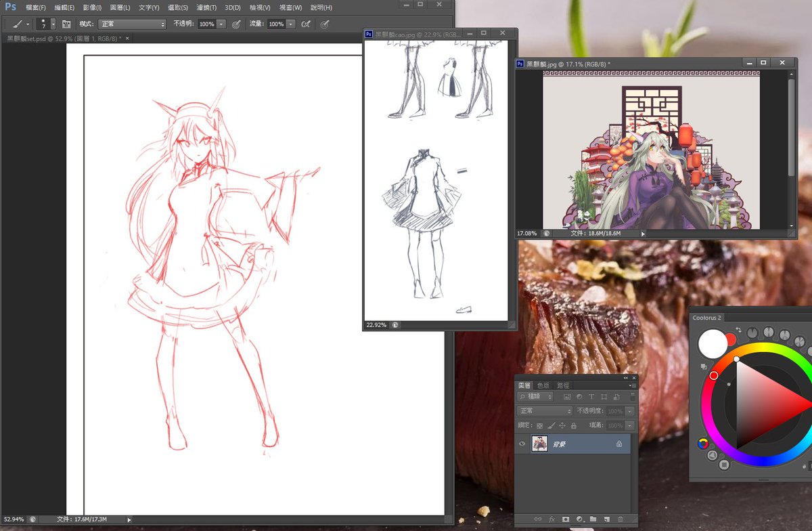Click status icon beside 17.08% zoom
This screenshot has width=812, height=531.
(546, 233)
